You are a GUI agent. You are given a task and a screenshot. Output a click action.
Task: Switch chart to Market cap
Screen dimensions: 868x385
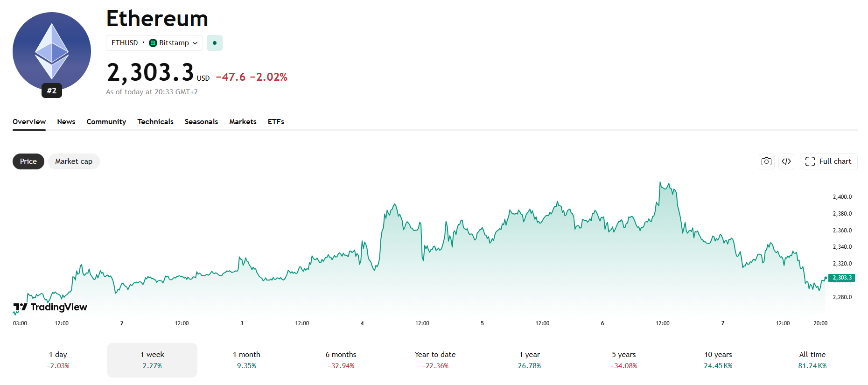click(x=74, y=161)
